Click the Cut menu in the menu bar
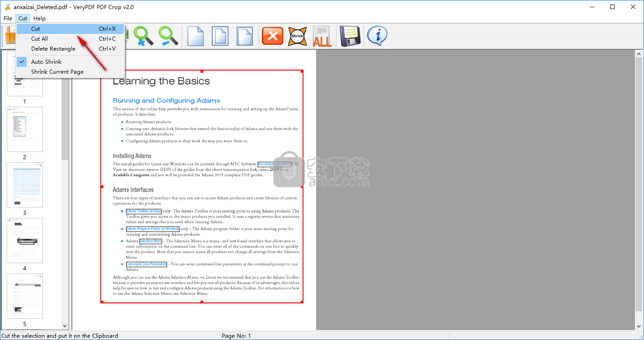 [23, 19]
